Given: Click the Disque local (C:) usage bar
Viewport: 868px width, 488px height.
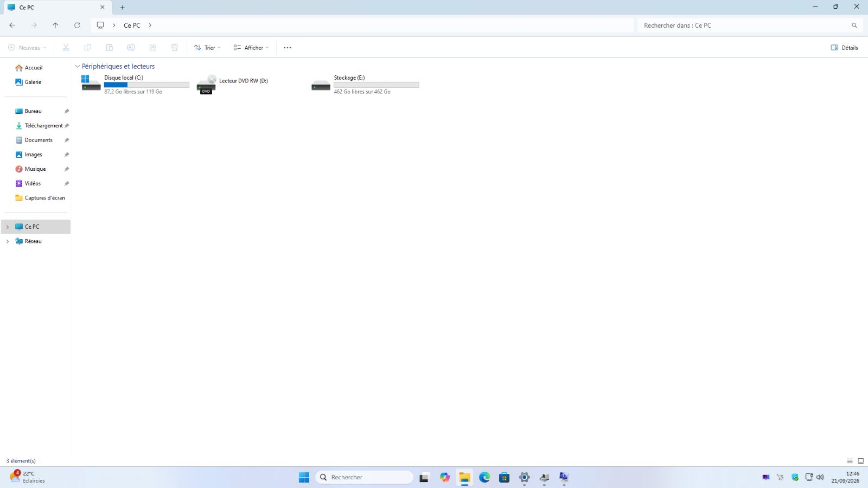Looking at the screenshot, I should [146, 85].
